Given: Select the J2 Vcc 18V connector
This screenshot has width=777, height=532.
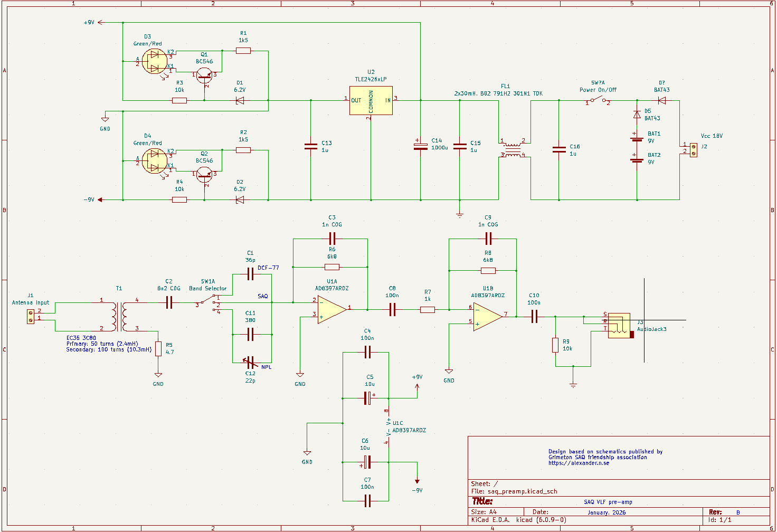Looking at the screenshot, I should click(693, 149).
